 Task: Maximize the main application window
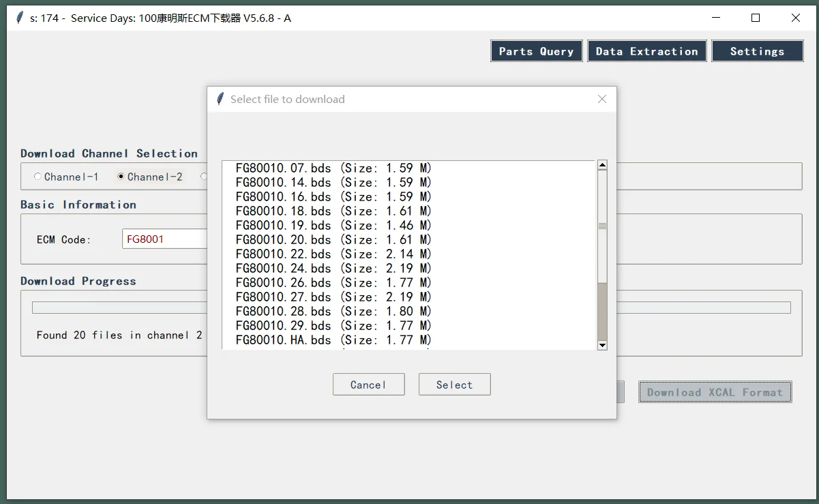(x=756, y=18)
